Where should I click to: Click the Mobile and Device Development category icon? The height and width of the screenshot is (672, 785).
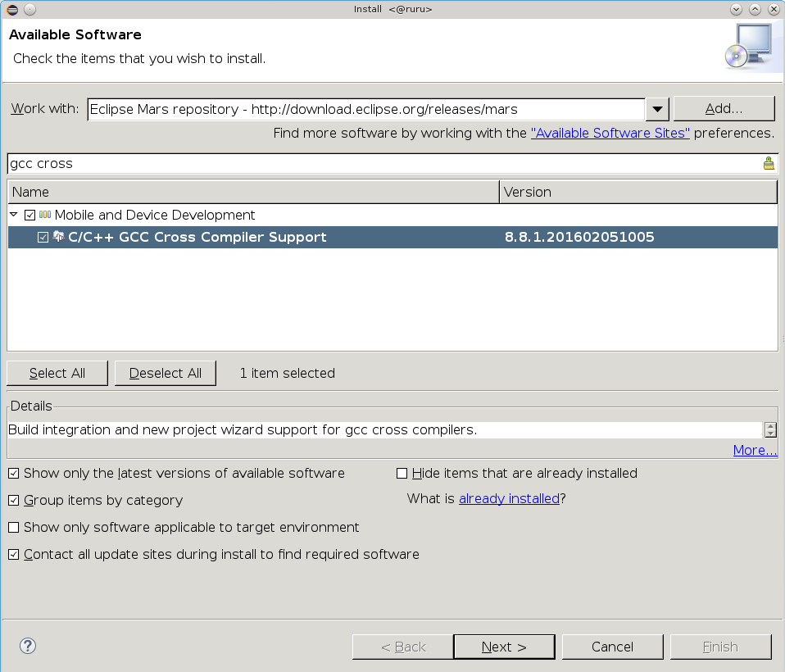click(x=45, y=215)
